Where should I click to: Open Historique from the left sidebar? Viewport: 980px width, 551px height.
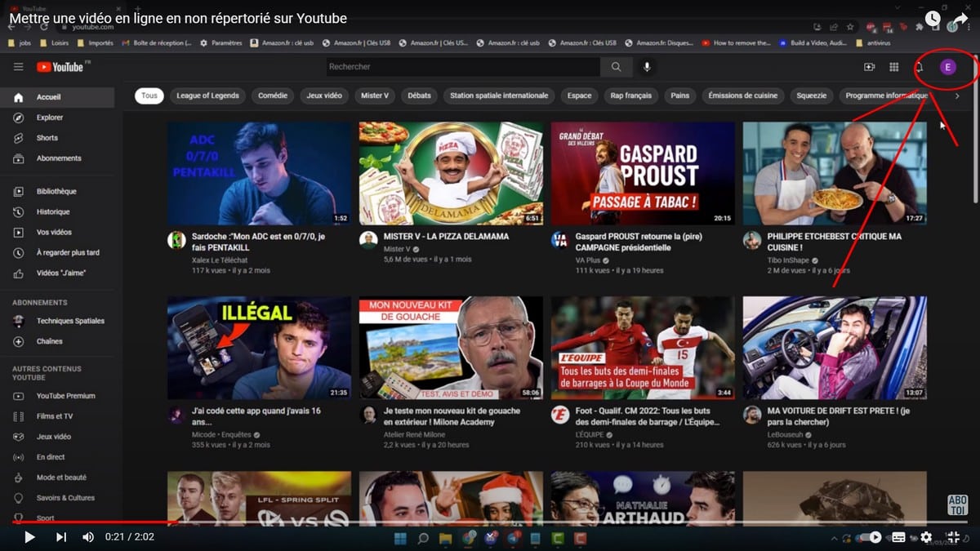tap(57, 211)
